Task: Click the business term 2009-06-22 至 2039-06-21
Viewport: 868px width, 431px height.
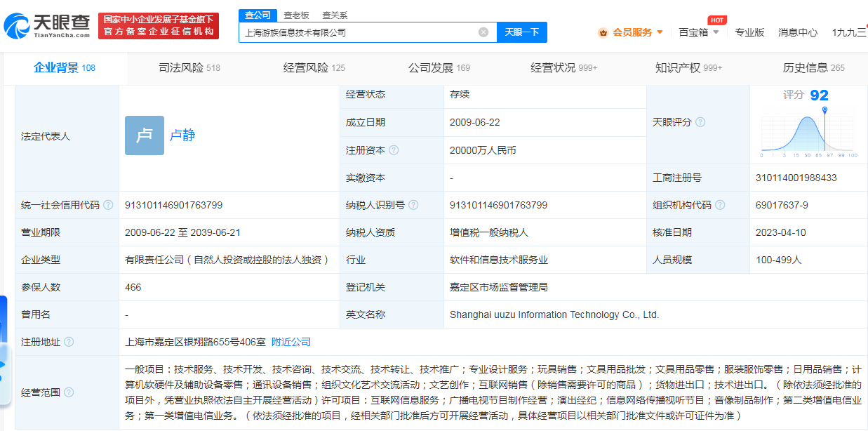Action: [183, 232]
